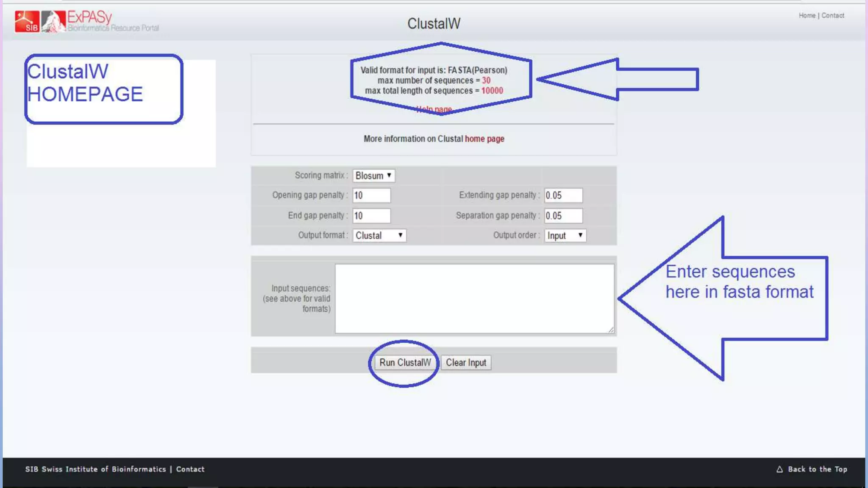
Task: Click SIB Swiss Institute of Bioinformatics footer link
Action: [x=95, y=469]
